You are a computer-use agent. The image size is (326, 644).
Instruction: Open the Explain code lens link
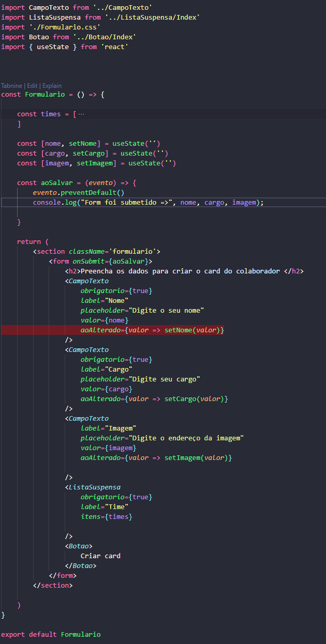click(52, 86)
